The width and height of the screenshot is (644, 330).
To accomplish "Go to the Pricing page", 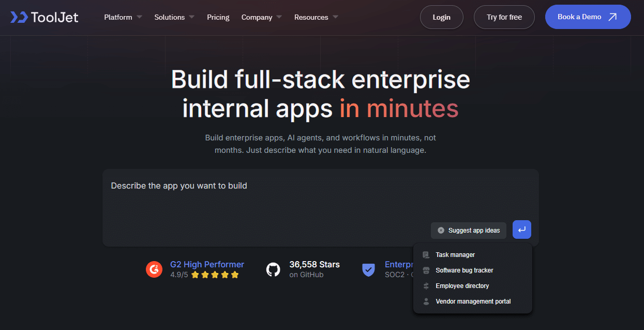I will [x=218, y=17].
